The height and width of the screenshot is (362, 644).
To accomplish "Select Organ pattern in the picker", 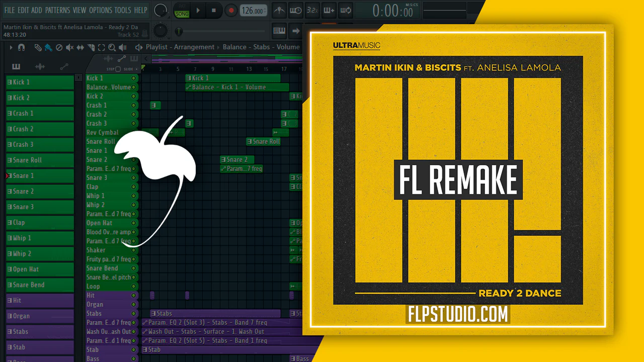I will pyautogui.click(x=40, y=316).
